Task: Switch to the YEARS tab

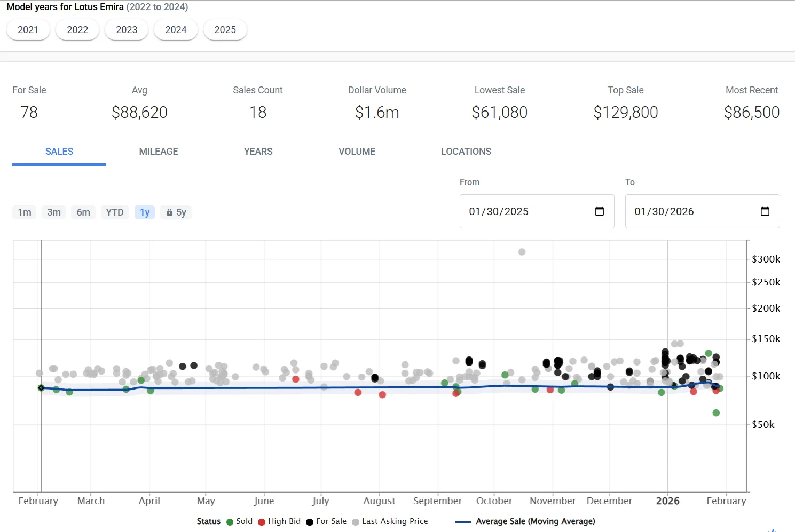Action: 258,152
